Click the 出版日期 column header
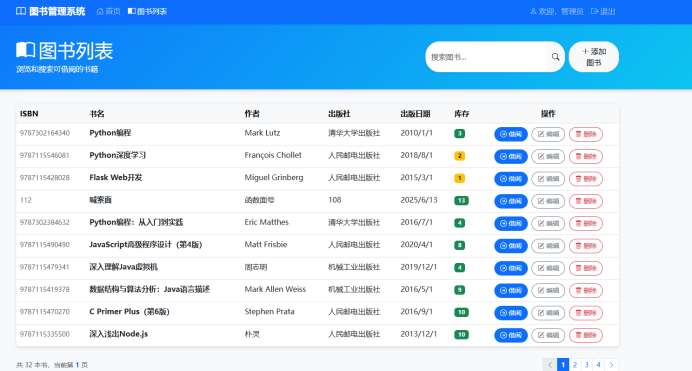692x371 pixels. pyautogui.click(x=415, y=114)
